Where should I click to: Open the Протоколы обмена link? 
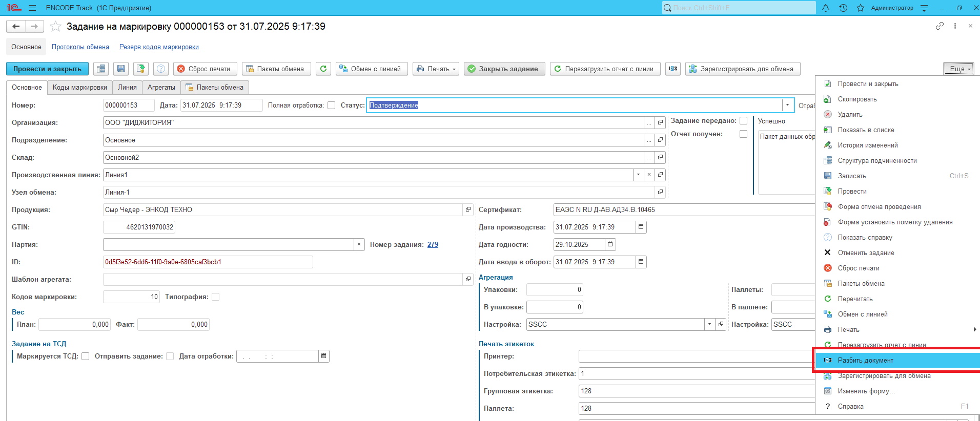tap(80, 47)
